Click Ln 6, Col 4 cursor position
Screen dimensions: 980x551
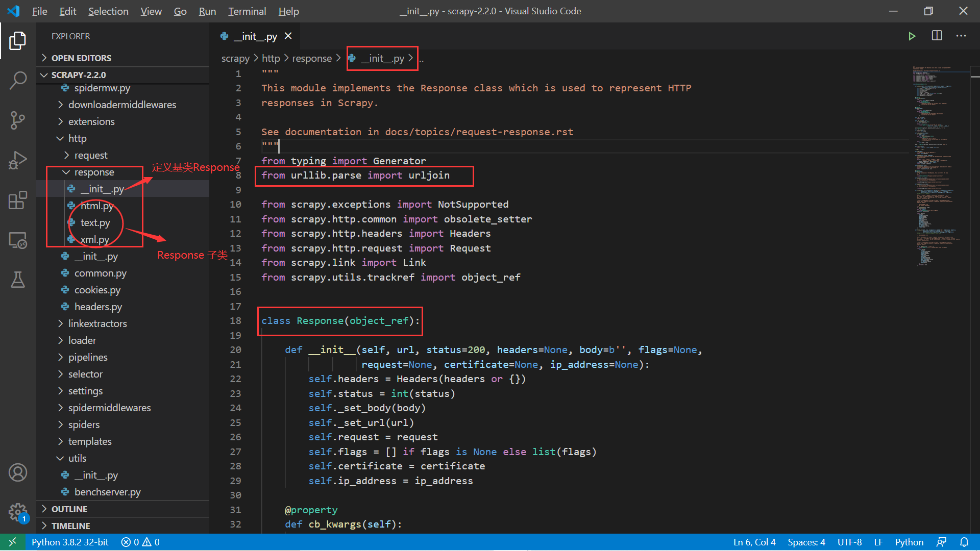coord(754,542)
